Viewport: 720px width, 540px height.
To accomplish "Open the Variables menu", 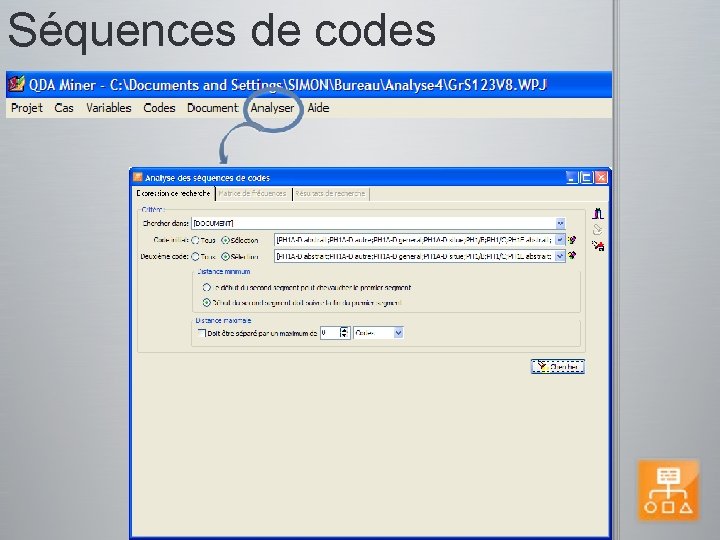I will (x=109, y=108).
